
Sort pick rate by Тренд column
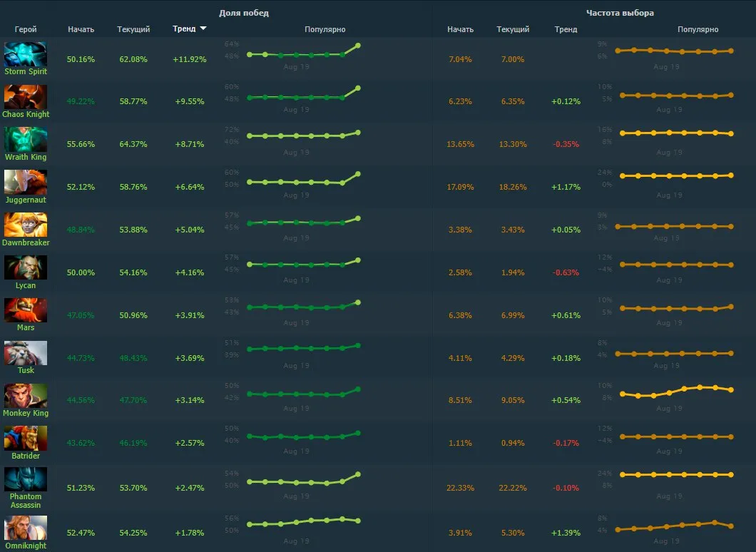pos(566,29)
